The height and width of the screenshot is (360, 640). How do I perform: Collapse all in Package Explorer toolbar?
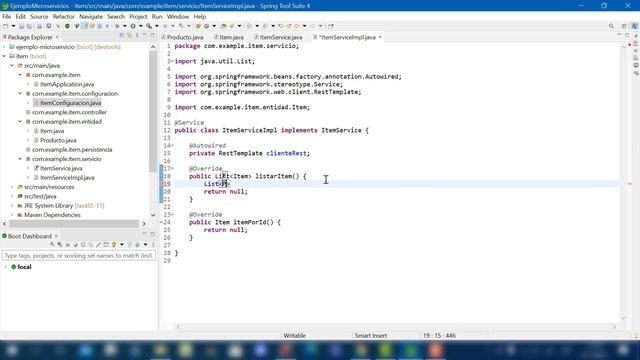(x=122, y=36)
